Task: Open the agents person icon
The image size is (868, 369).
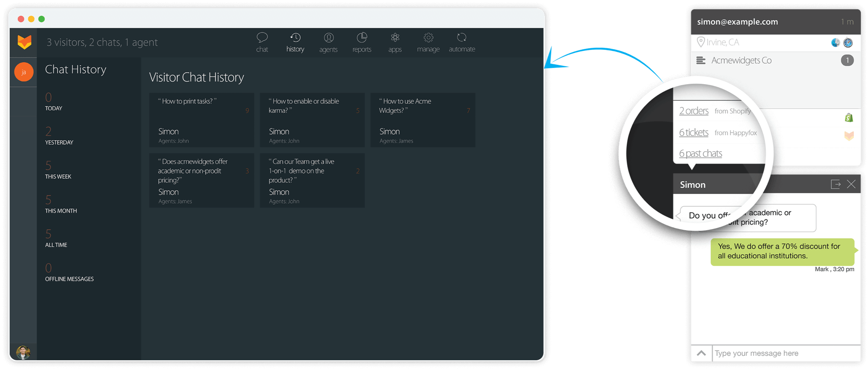Action: coord(328,38)
